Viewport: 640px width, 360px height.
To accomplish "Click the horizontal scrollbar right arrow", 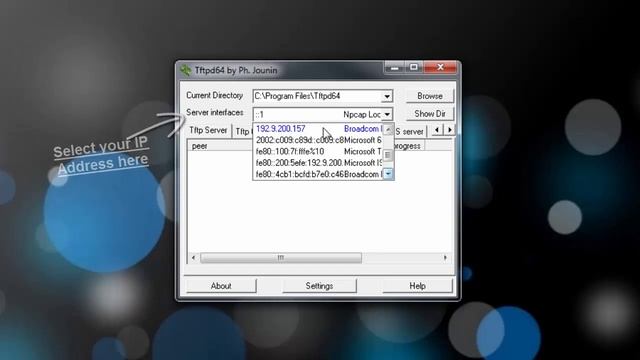I will coord(445,258).
